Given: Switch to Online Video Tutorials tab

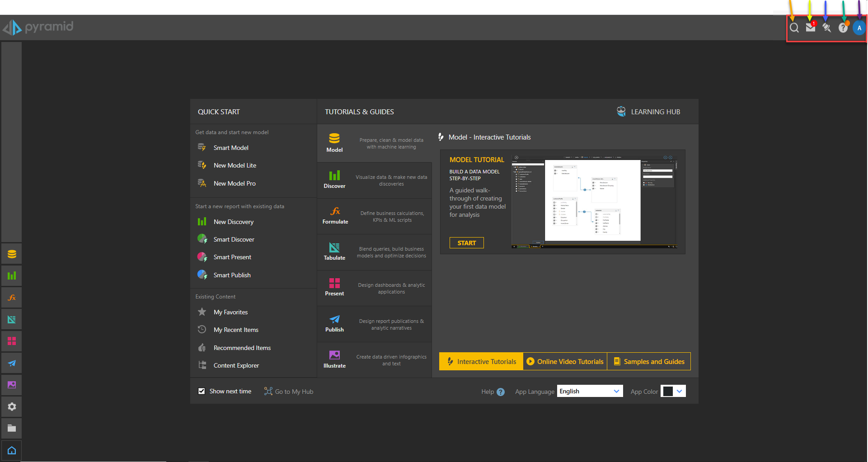Looking at the screenshot, I should click(x=565, y=361).
